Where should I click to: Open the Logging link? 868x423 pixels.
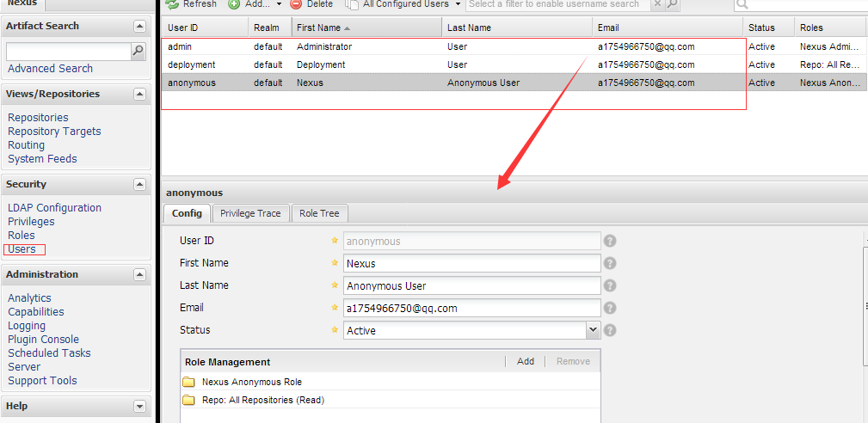click(27, 326)
